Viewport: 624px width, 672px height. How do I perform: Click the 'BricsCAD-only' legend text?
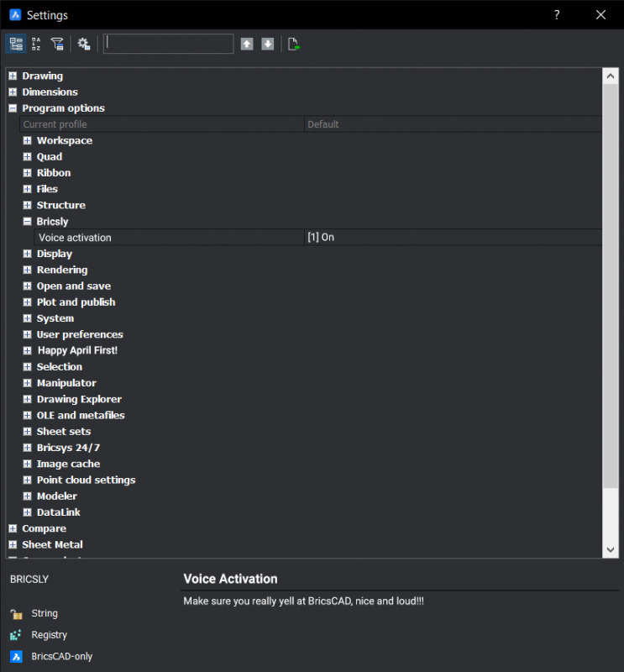[61, 657]
